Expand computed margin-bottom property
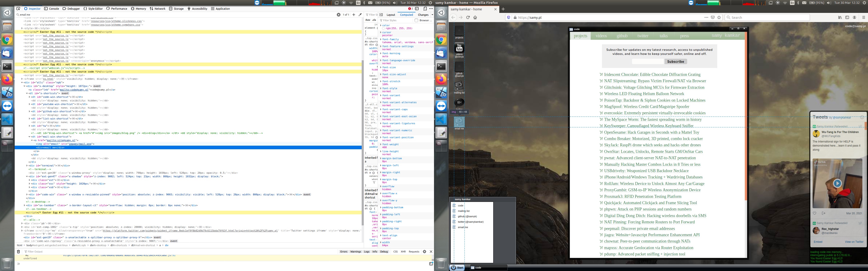 click(x=381, y=158)
